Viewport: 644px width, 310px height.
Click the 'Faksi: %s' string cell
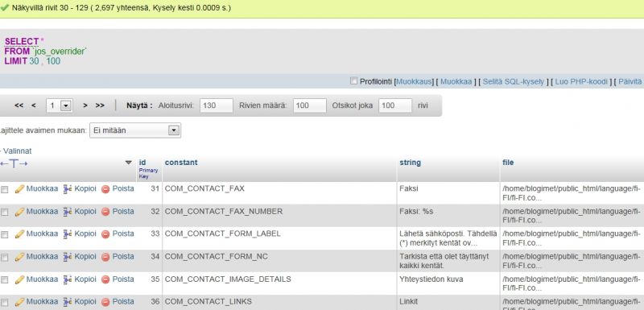(448, 216)
